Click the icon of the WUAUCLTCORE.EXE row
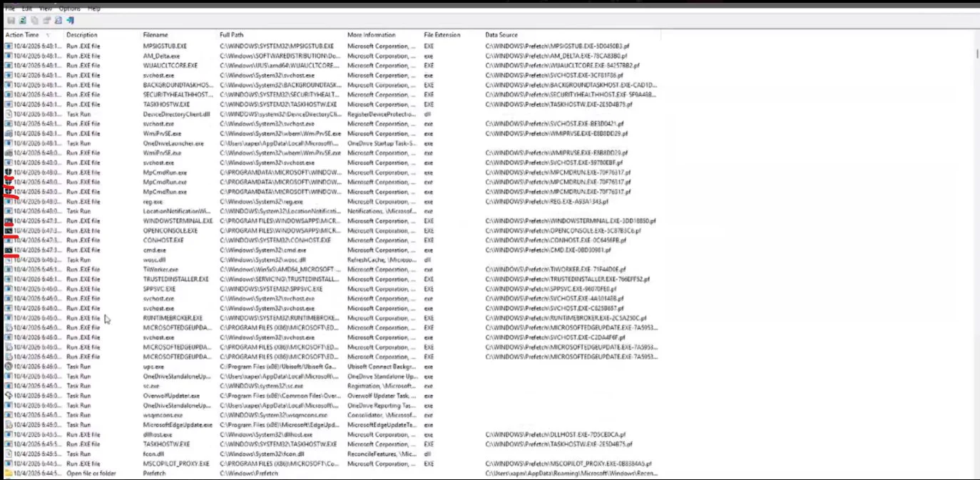Screen dimensions: 980x480 tap(8, 65)
